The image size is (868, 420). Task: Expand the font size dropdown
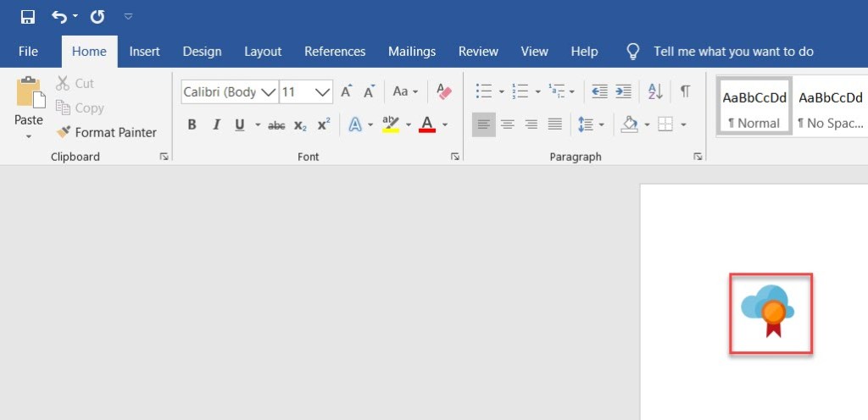tap(323, 91)
